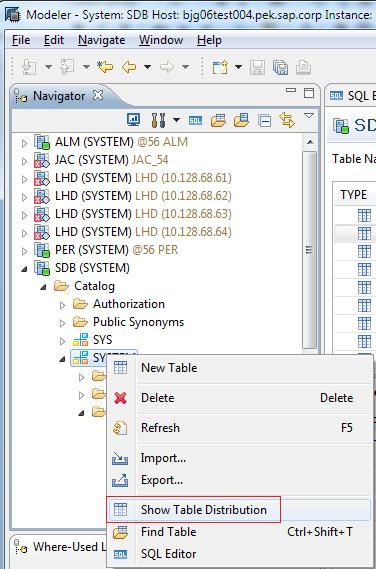Select Import... in the context menu
This screenshot has width=376, height=569.
coord(163,458)
